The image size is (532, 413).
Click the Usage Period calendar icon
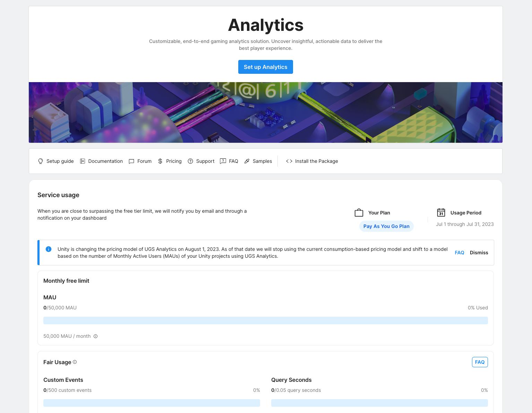click(441, 212)
